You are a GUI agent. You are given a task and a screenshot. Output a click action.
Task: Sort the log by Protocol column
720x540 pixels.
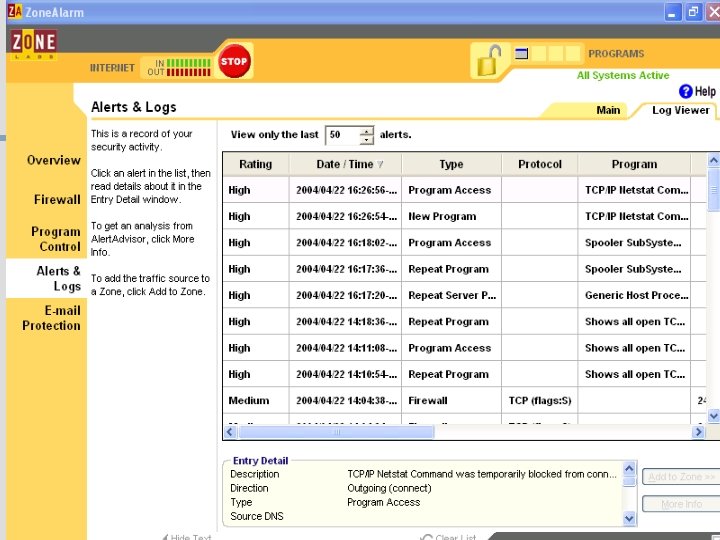[x=540, y=164]
